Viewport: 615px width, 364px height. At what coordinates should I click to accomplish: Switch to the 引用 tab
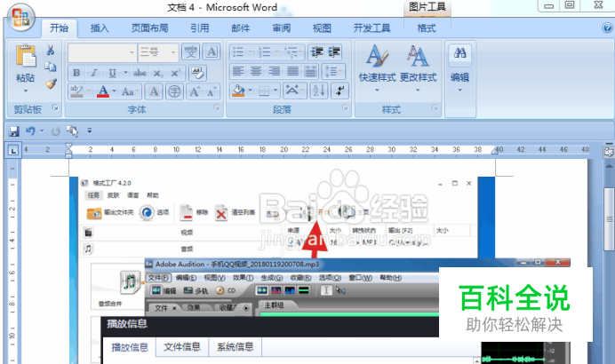200,28
